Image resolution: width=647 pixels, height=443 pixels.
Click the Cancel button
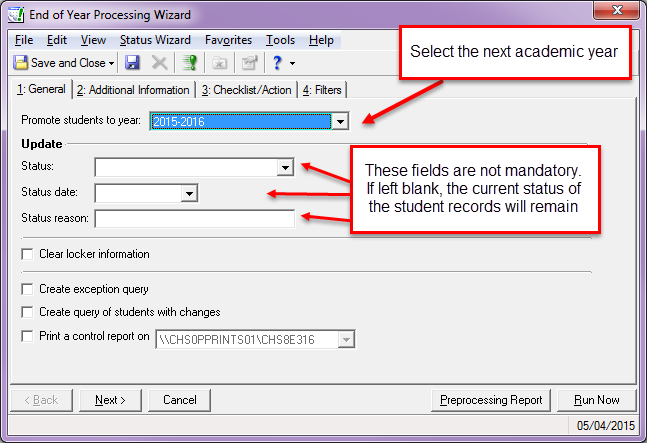pos(179,400)
